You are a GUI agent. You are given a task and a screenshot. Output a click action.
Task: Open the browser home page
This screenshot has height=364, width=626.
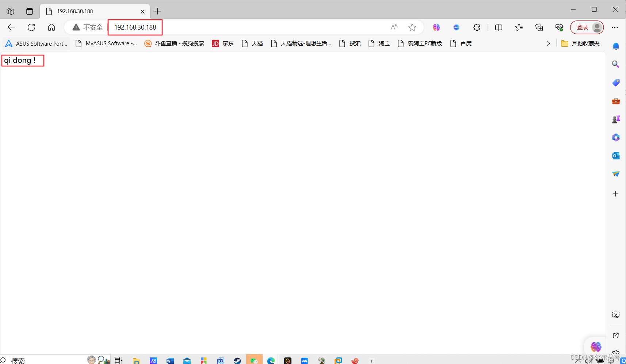51,27
